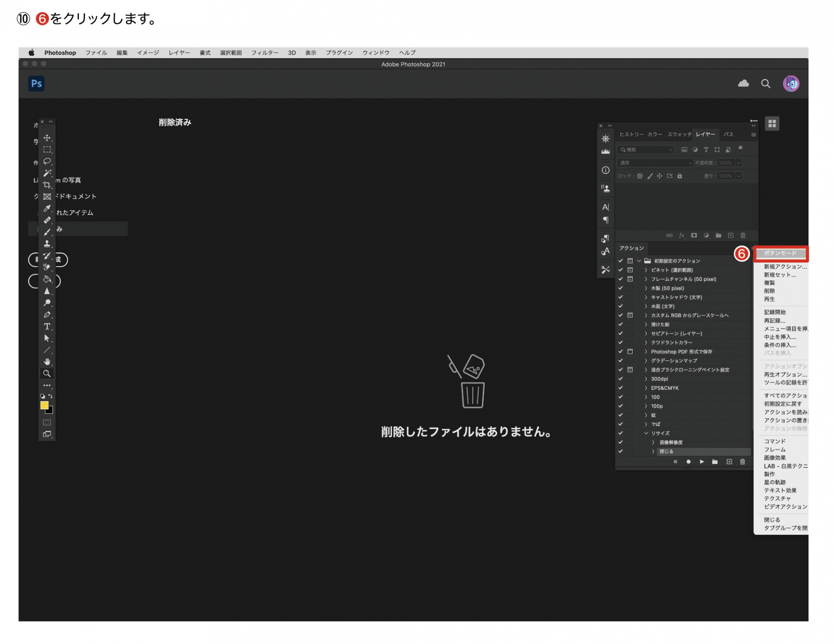Switch to the ヒストリー tab
The height and width of the screenshot is (644, 834).
tap(631, 134)
